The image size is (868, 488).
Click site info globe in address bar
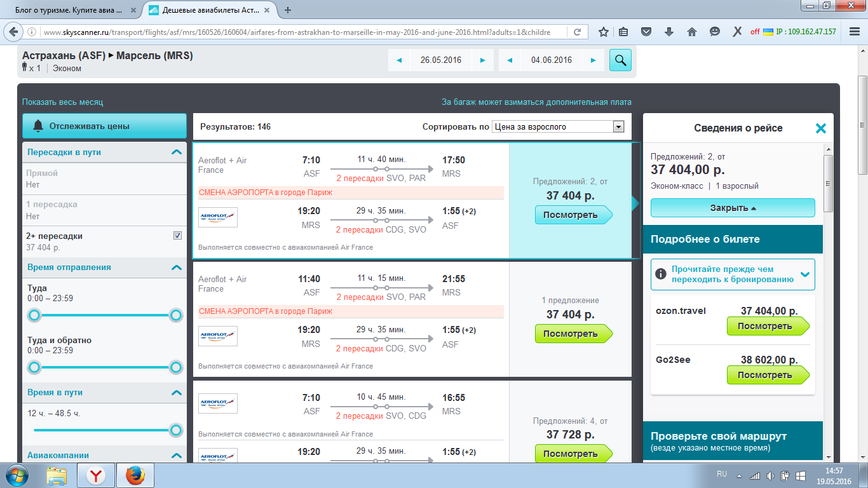pos(32,32)
